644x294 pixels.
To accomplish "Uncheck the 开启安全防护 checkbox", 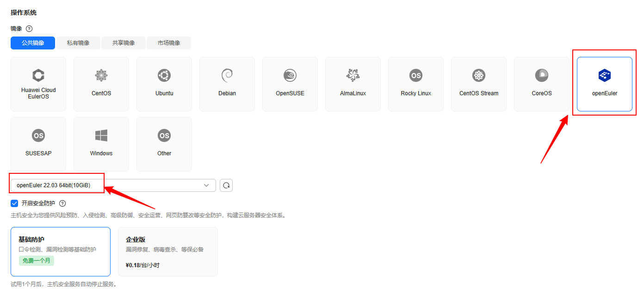I will [x=14, y=203].
